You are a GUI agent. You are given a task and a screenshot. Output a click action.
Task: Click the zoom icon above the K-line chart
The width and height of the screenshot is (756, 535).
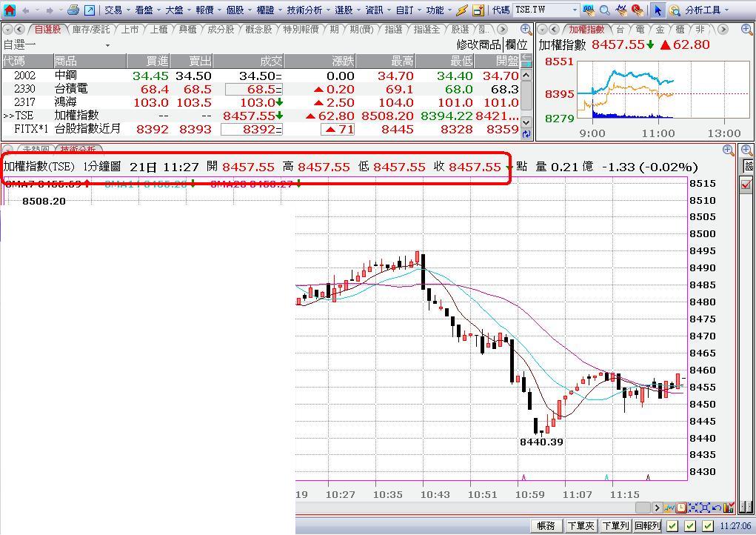coord(729,150)
